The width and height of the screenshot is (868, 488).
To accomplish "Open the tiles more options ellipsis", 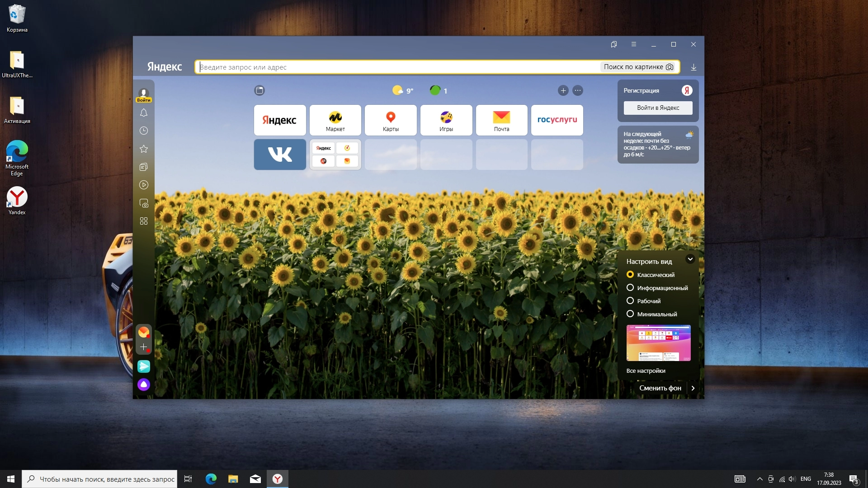I will (578, 91).
